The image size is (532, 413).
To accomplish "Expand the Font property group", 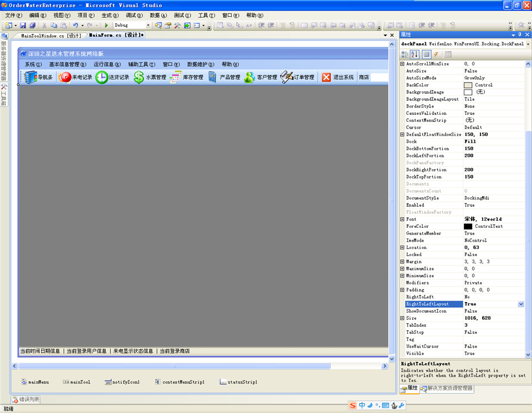I will 402,219.
